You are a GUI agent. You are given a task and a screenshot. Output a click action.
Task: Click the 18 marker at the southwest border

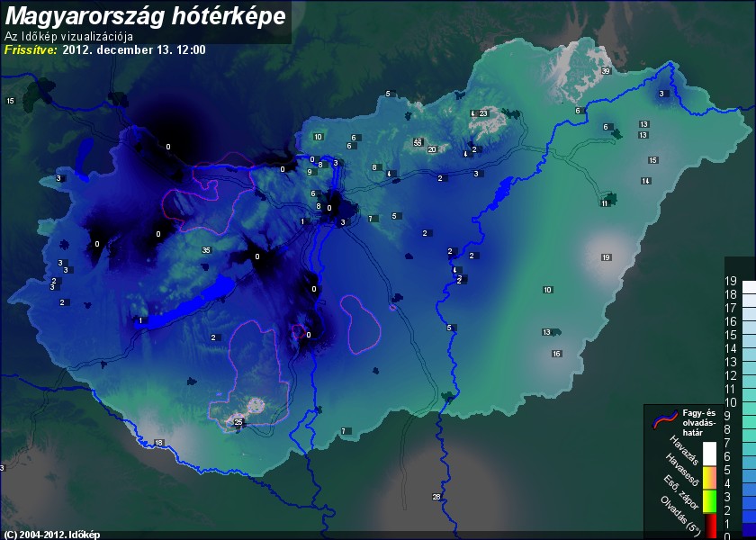coord(158,443)
